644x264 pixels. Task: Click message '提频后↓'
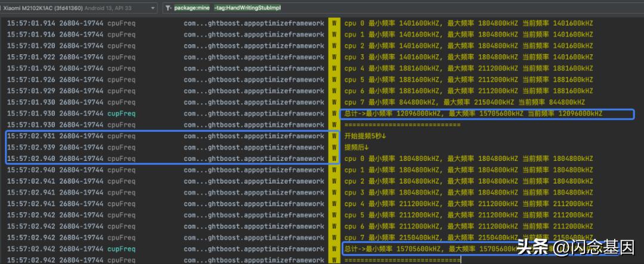[x=357, y=147]
